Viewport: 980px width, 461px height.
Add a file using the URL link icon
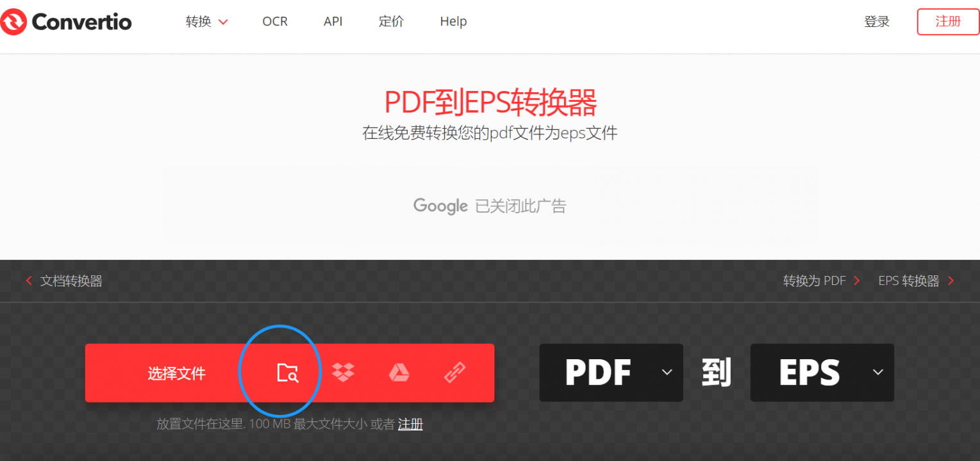(x=454, y=372)
